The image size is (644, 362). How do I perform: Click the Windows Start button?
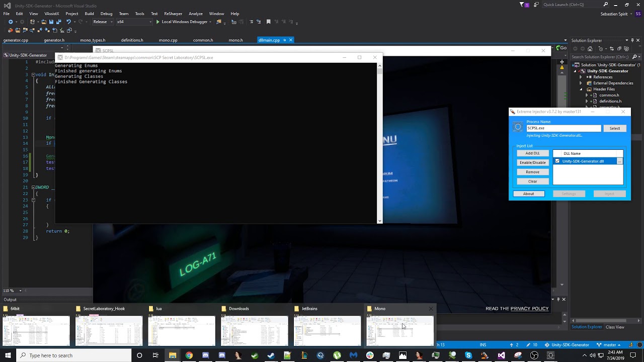click(x=8, y=355)
